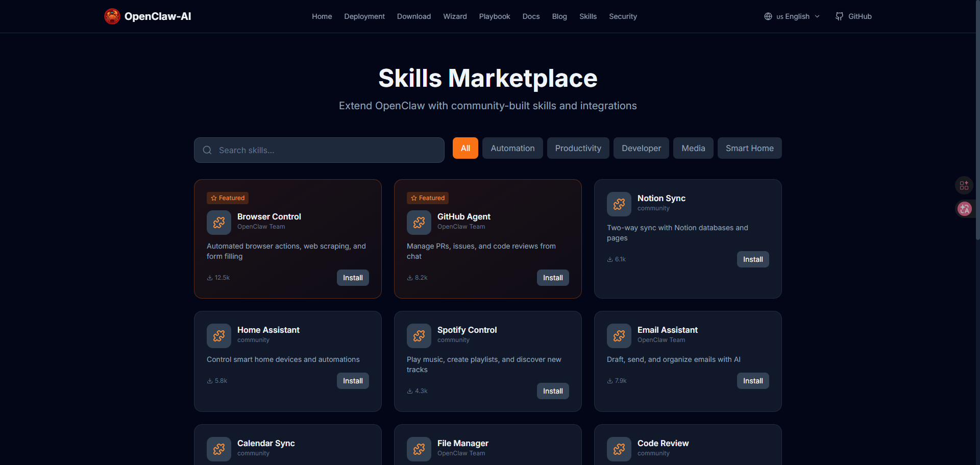Filter skills by Automation category
The width and height of the screenshot is (980, 465).
click(512, 148)
